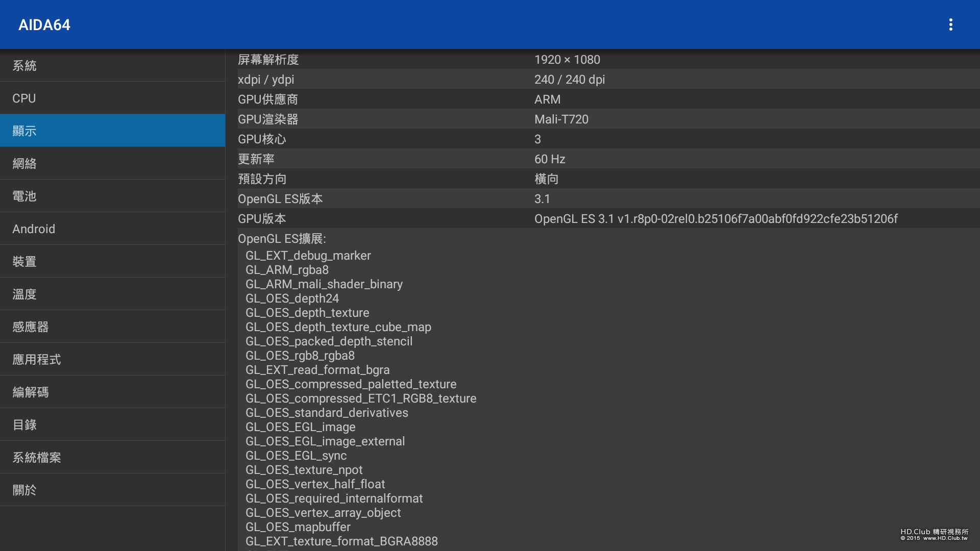The height and width of the screenshot is (551, 980).
Task: Open the 感應器 section
Action: click(112, 327)
